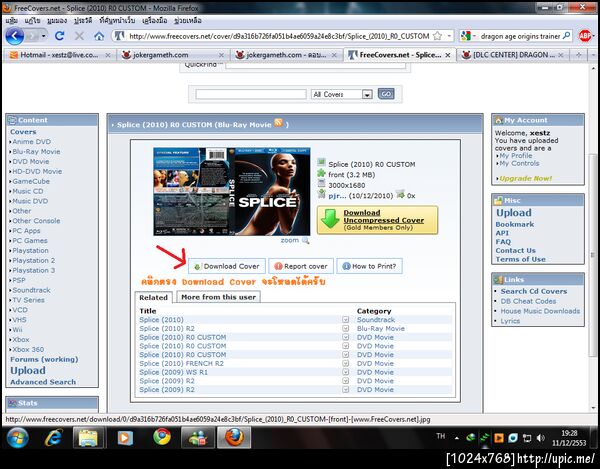Expand options for Splice (2009) WS R1 row

click(x=346, y=372)
